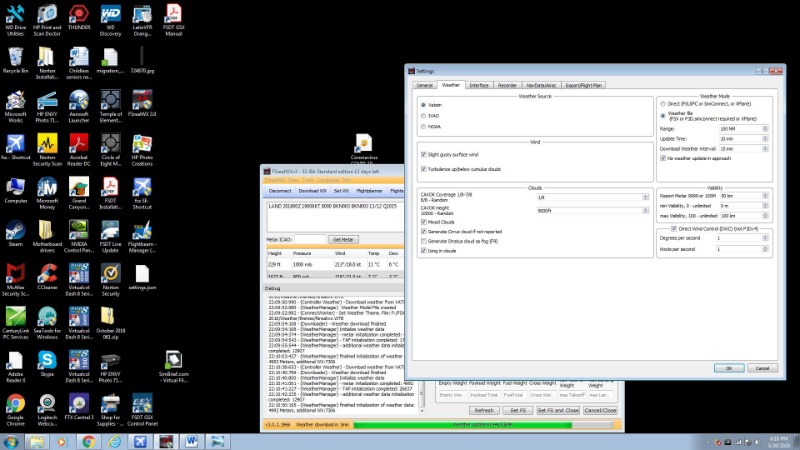The width and height of the screenshot is (800, 450).
Task: Select the FSDT Live Update icon
Action: click(x=110, y=237)
